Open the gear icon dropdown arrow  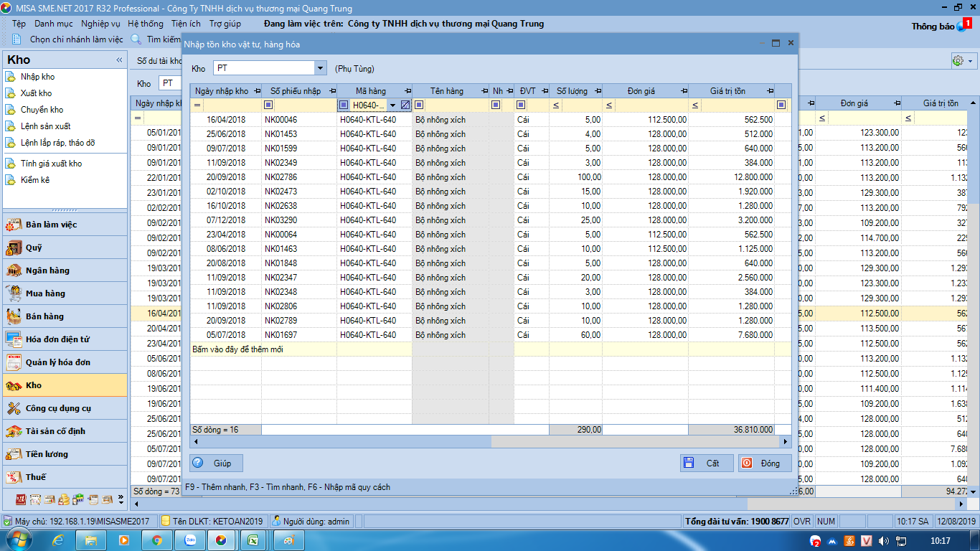(x=970, y=61)
